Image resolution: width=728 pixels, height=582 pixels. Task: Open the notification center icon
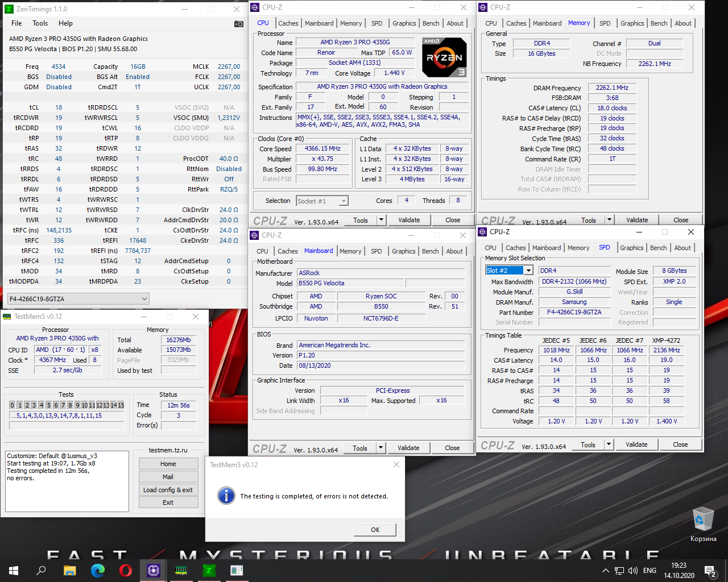click(x=710, y=570)
